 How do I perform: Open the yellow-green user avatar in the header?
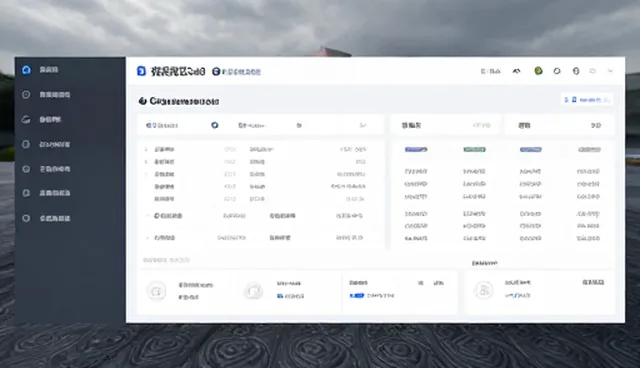538,71
